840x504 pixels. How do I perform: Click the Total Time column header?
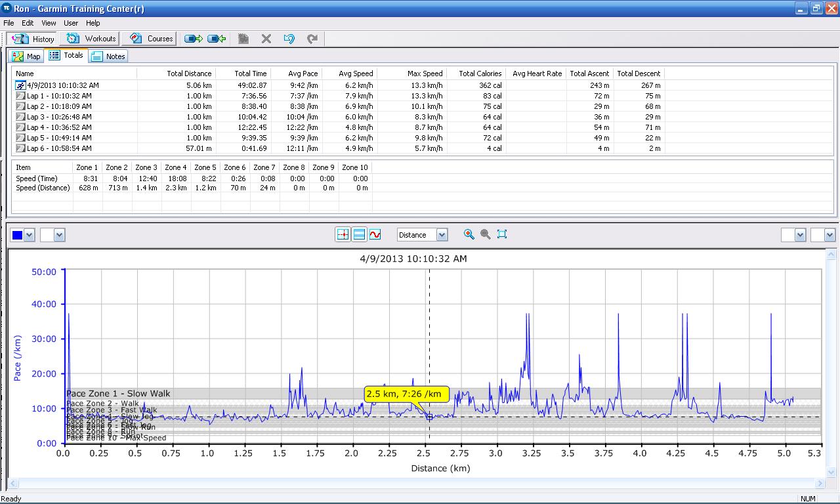(243, 73)
